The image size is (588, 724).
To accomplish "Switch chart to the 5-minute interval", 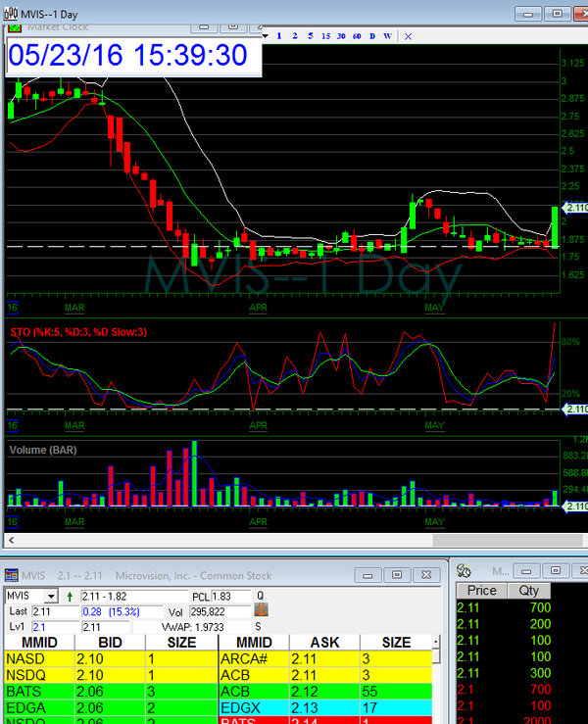I will tap(311, 36).
